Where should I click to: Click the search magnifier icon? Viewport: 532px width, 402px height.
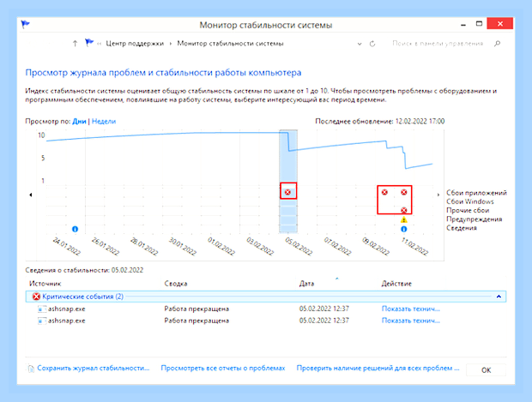point(497,44)
